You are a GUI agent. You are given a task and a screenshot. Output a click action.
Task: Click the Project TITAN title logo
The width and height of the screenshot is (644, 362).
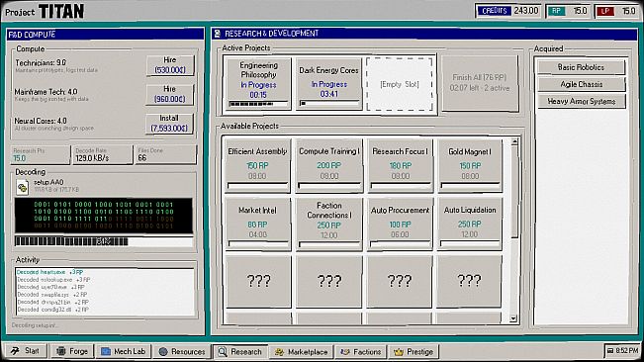click(x=45, y=11)
